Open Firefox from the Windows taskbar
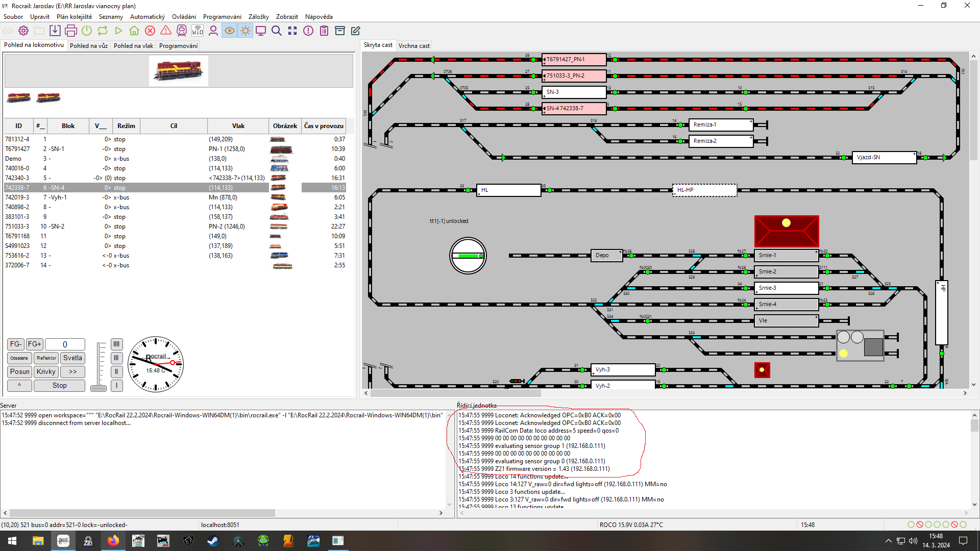Viewport: 980px width, 551px height. click(x=113, y=541)
